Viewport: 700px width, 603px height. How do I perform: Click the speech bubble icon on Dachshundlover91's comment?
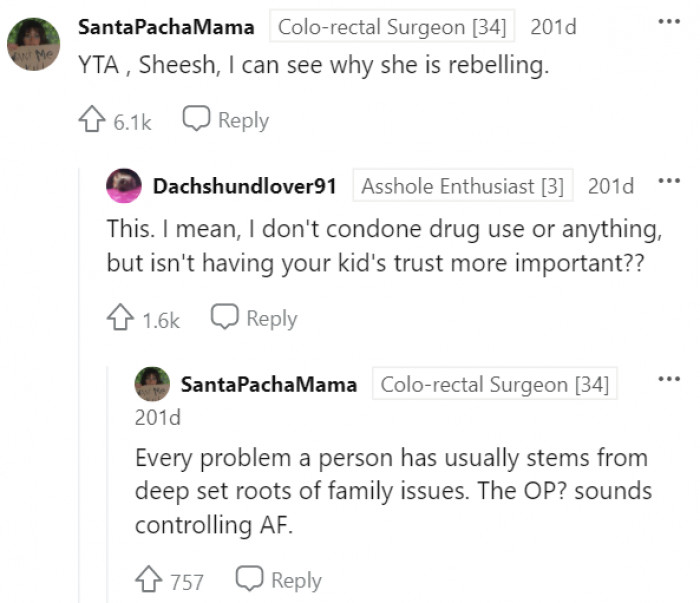224,318
